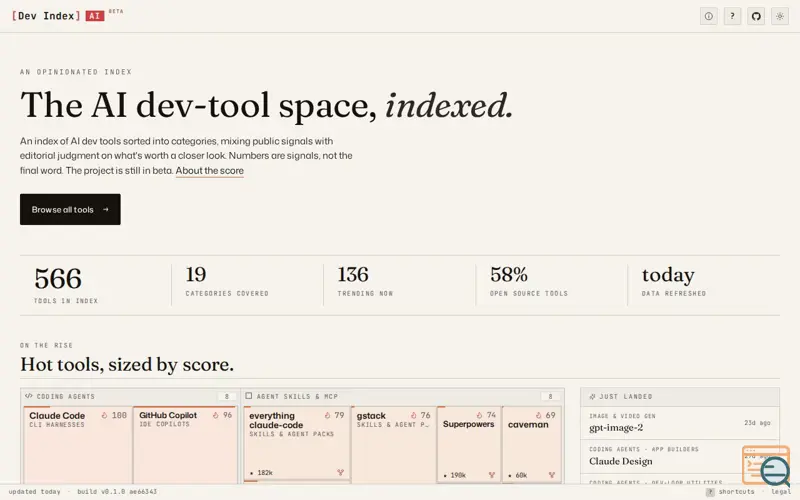Open Claude Design in Just Landed
The width and height of the screenshot is (800, 500).
tap(680, 457)
